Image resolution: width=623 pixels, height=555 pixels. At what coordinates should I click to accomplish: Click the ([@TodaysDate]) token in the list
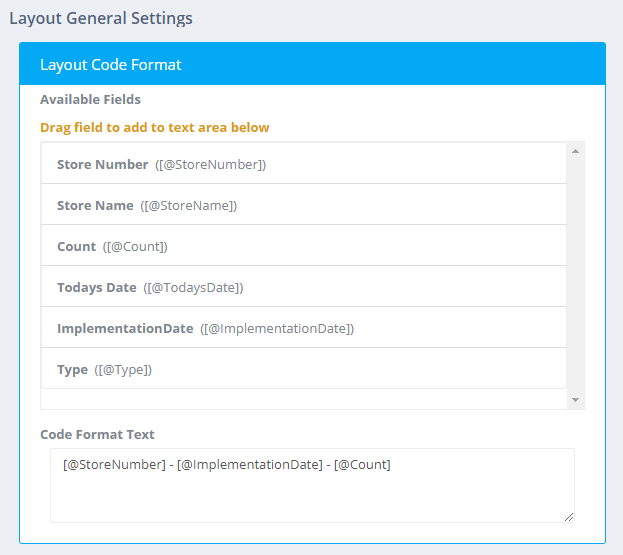tap(193, 287)
